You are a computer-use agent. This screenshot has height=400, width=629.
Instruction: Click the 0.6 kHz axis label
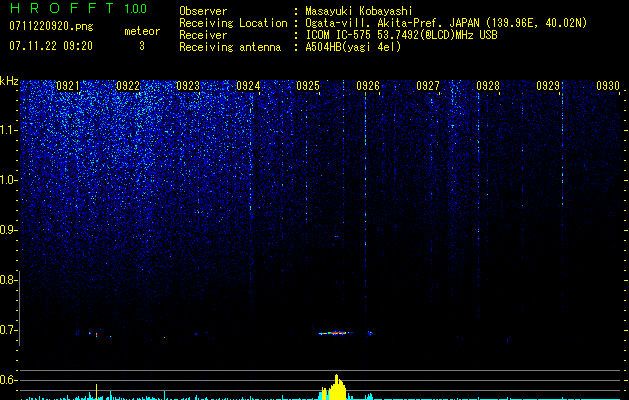8,380
